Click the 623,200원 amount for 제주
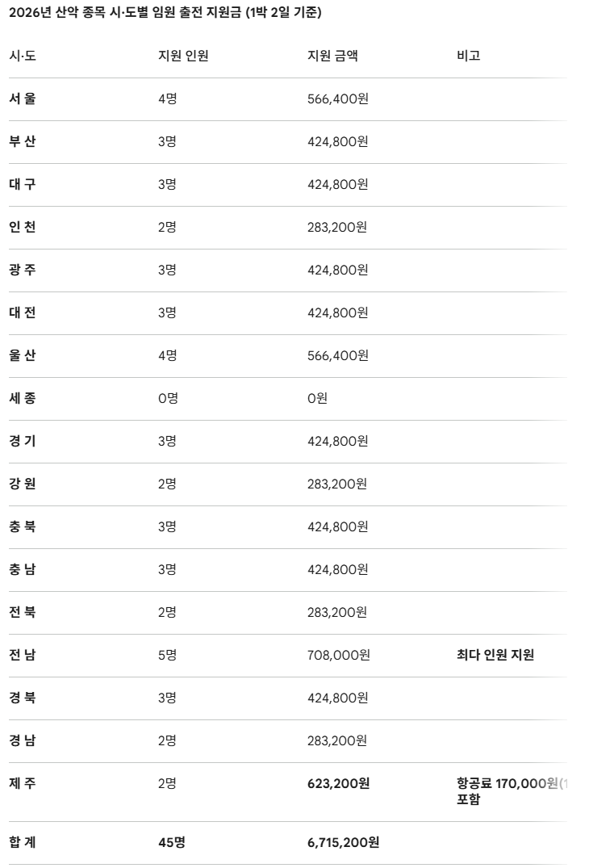Viewport: 589px width, 868px height. [338, 783]
